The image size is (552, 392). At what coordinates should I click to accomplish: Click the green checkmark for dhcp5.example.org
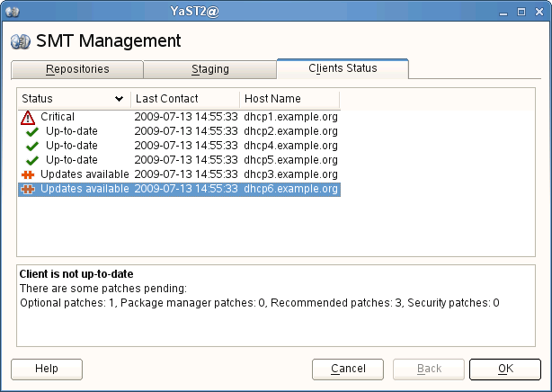33,160
